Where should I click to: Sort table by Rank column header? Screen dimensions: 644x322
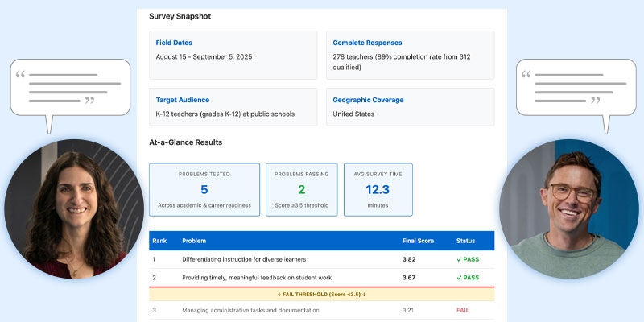pos(159,241)
